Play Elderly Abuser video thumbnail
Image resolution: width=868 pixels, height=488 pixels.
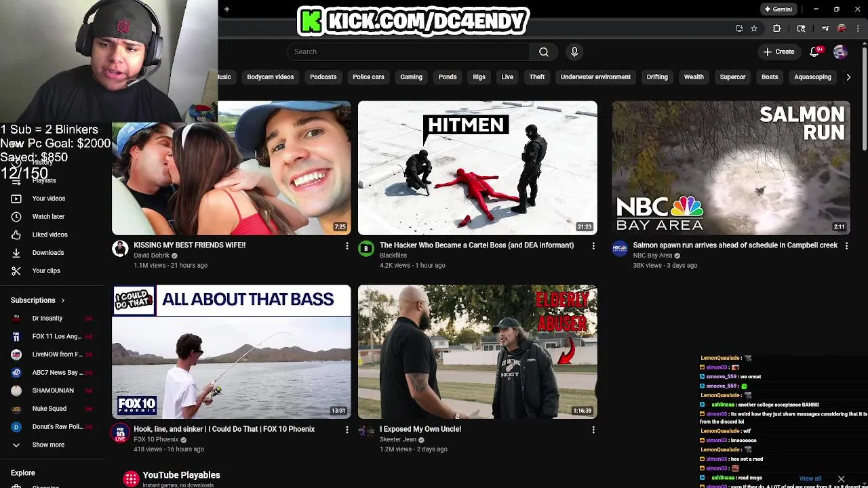click(477, 352)
